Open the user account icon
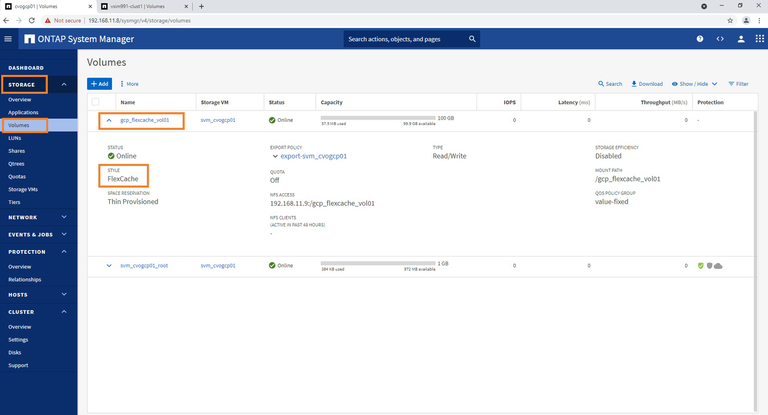 point(742,39)
